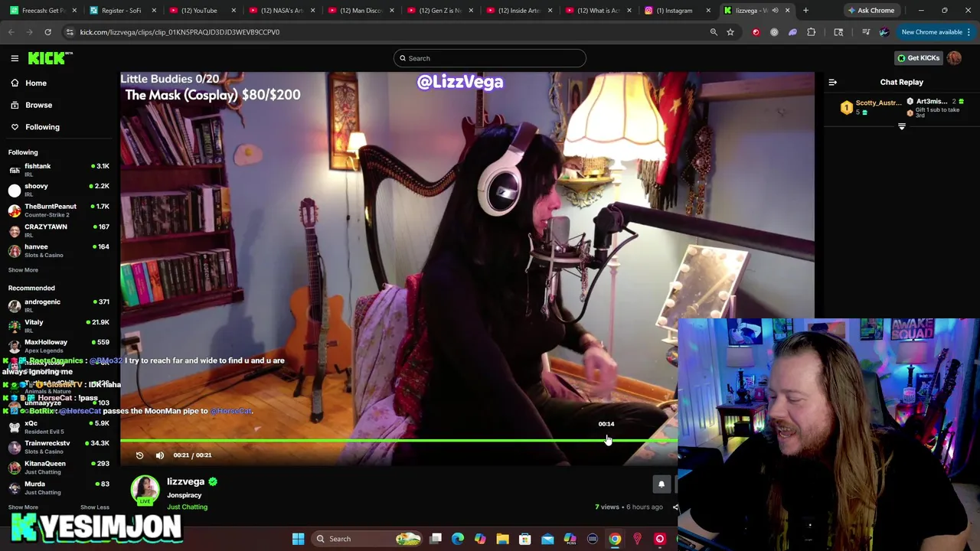The height and width of the screenshot is (551, 980).
Task: Open Vitaly recommended channel
Action: (x=60, y=326)
